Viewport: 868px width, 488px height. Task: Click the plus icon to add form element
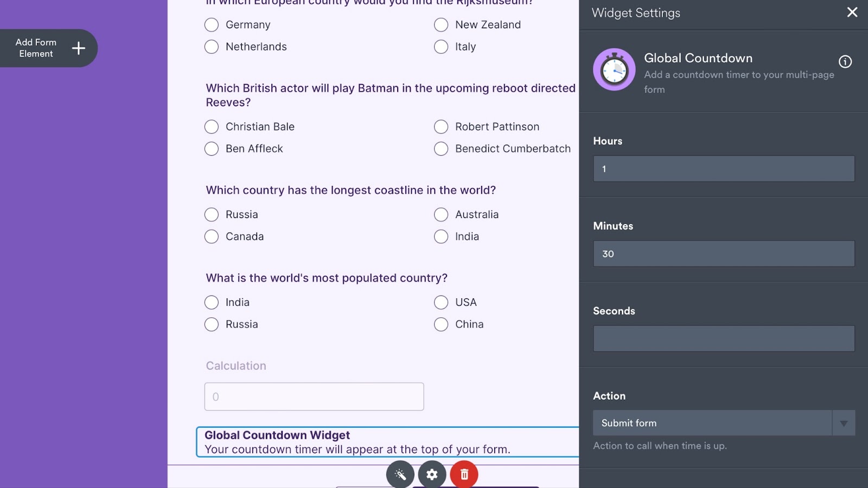click(x=79, y=48)
